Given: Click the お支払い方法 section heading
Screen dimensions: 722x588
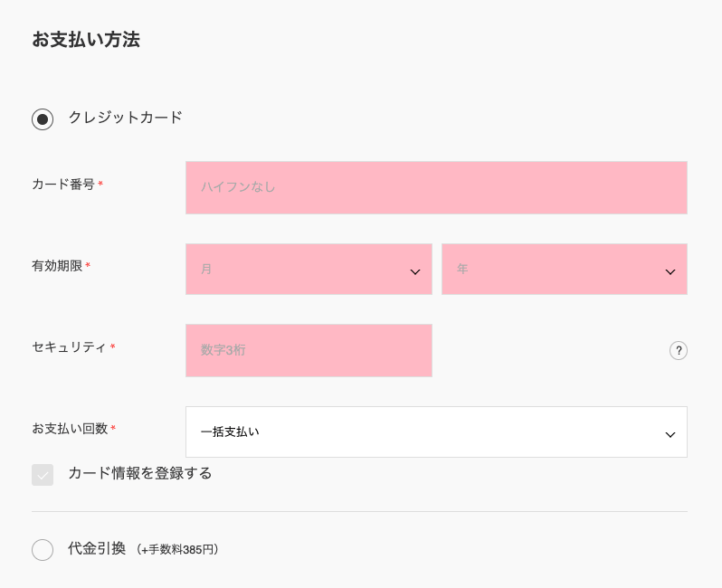Looking at the screenshot, I should [x=86, y=40].
